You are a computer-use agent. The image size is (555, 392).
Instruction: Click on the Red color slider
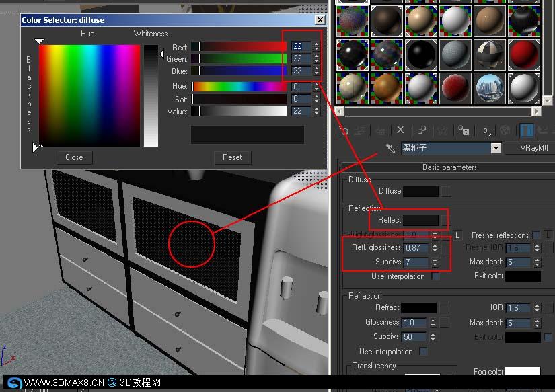pyautogui.click(x=239, y=46)
